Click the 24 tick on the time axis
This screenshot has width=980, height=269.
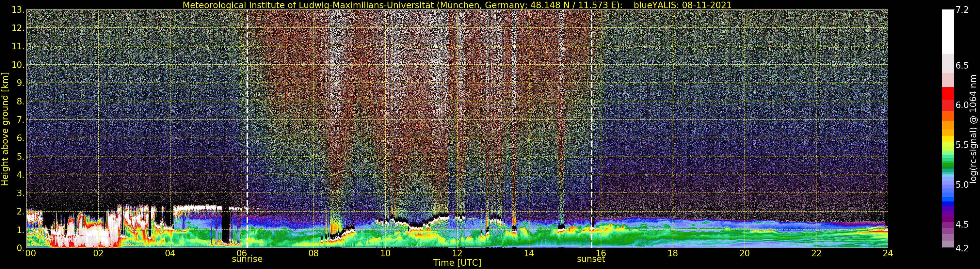tap(888, 253)
